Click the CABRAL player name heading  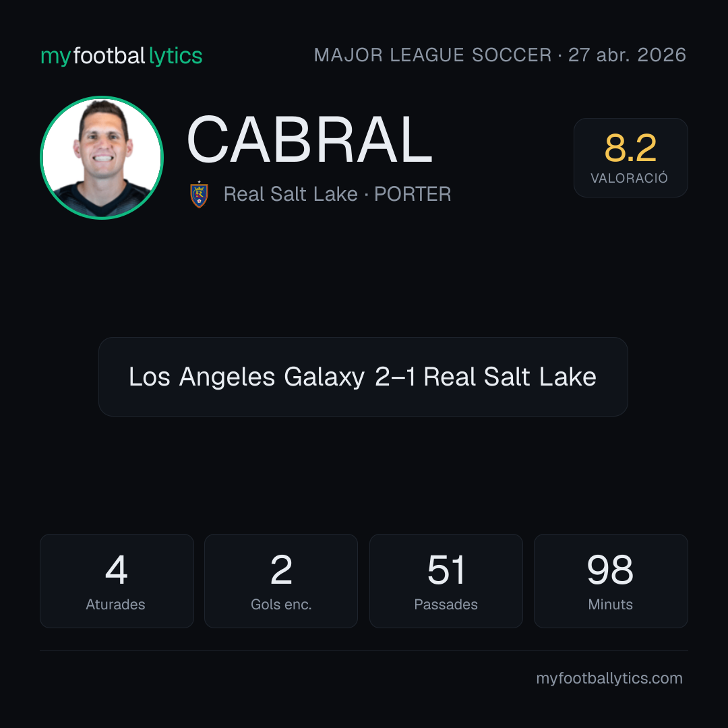click(x=310, y=140)
